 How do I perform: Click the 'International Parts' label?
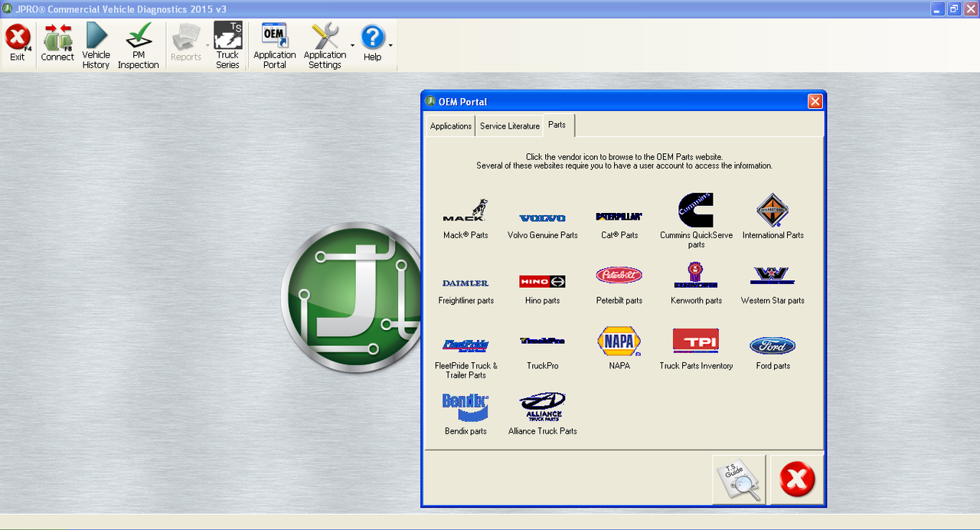pos(773,235)
